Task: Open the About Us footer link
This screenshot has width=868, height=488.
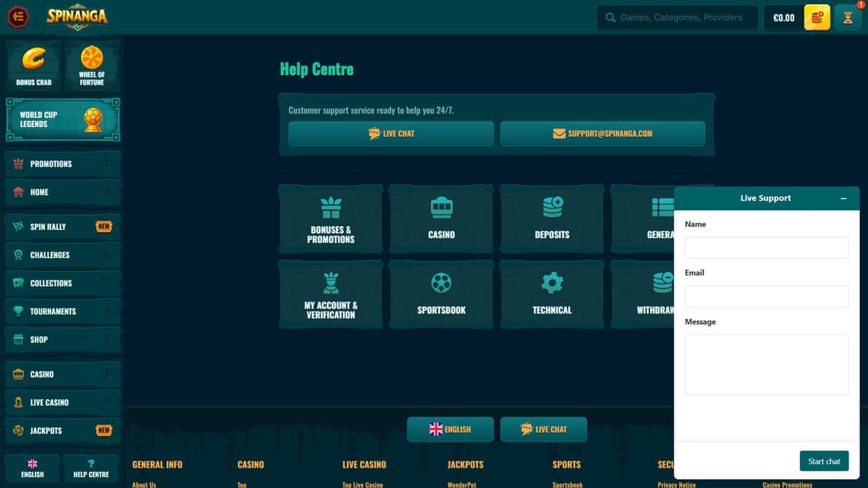Action: 144,484
